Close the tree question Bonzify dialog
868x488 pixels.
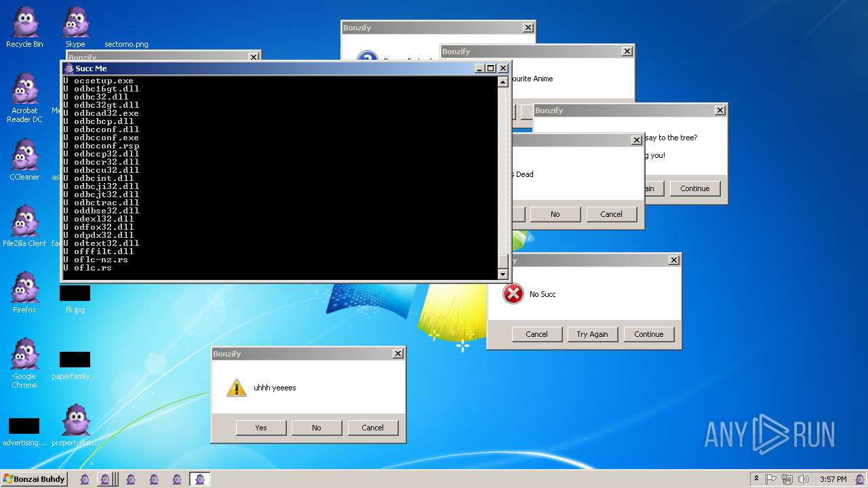click(719, 110)
